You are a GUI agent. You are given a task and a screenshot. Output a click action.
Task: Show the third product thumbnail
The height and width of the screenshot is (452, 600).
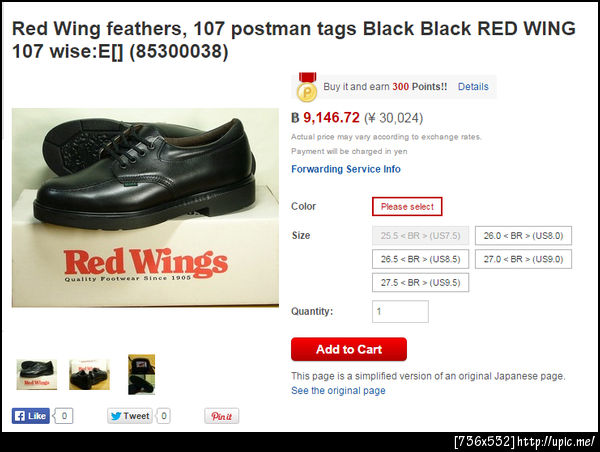pyautogui.click(x=141, y=374)
